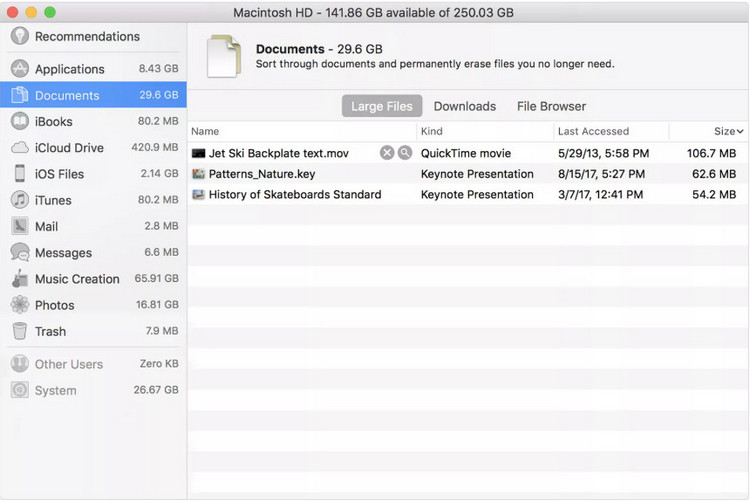The width and height of the screenshot is (750, 501).
Task: Click the iOS Files phone icon
Action: 20,173
